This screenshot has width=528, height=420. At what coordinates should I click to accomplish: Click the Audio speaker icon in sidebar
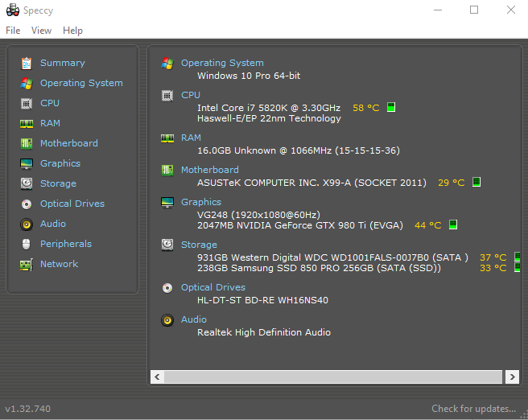[27, 224]
